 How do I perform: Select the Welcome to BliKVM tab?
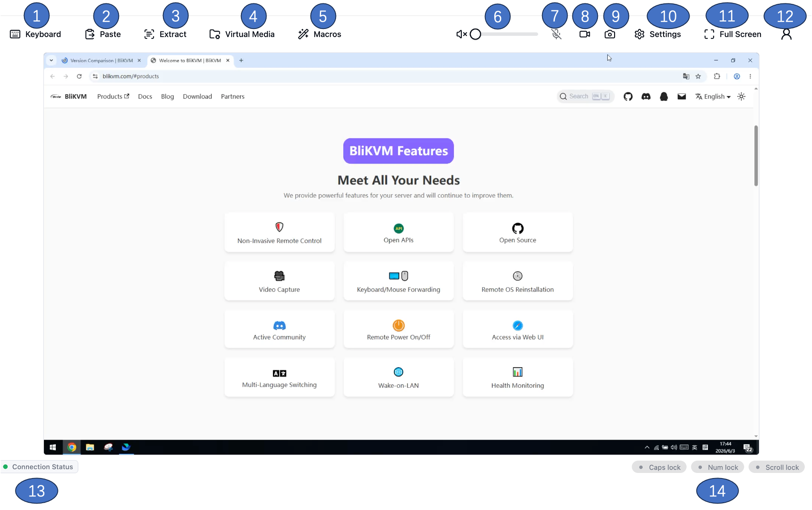click(190, 61)
